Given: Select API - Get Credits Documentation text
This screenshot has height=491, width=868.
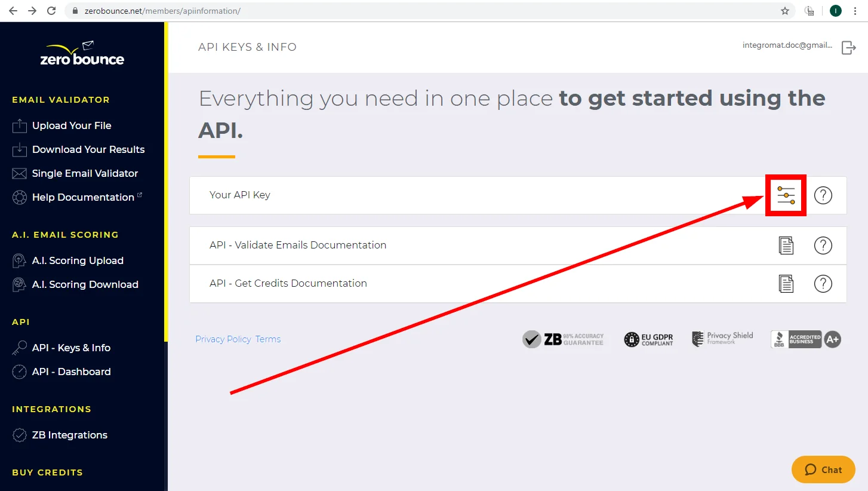Looking at the screenshot, I should click(x=288, y=283).
